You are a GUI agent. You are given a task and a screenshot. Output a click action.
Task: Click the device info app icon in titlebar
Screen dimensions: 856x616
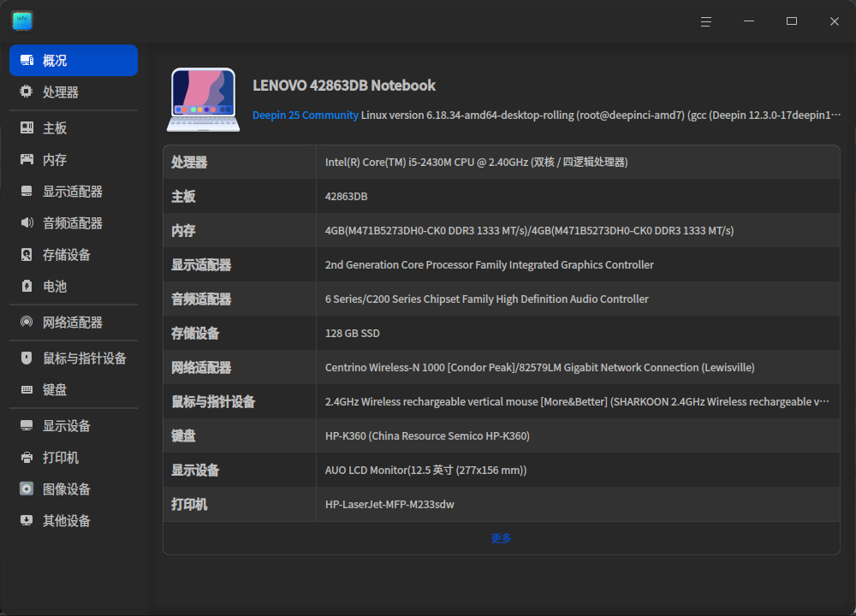tap(22, 21)
